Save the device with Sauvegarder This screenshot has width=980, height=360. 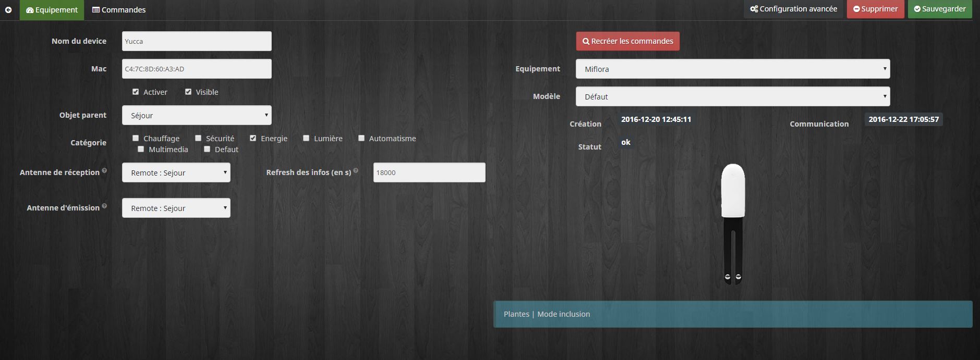click(939, 9)
